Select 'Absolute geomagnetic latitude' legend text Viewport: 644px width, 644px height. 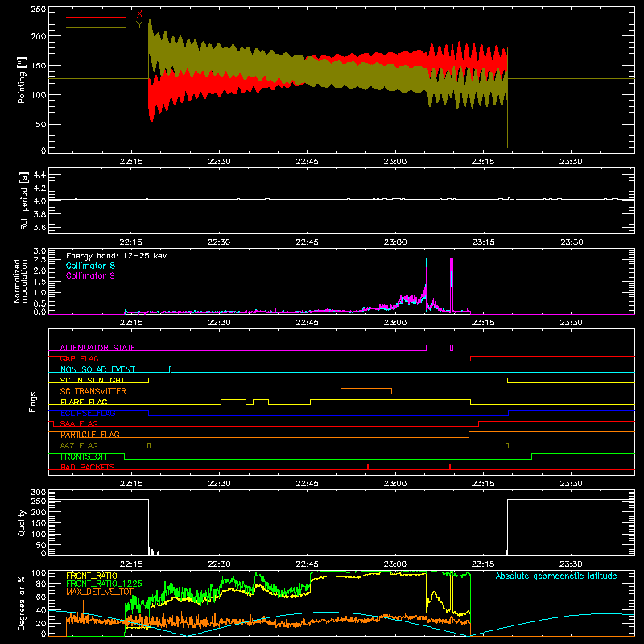(x=556, y=576)
